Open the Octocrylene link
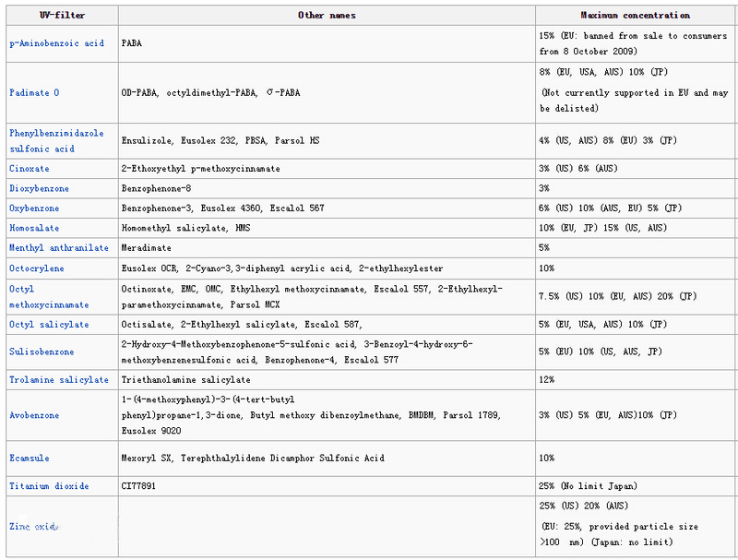The height and width of the screenshot is (560, 738). 36,268
